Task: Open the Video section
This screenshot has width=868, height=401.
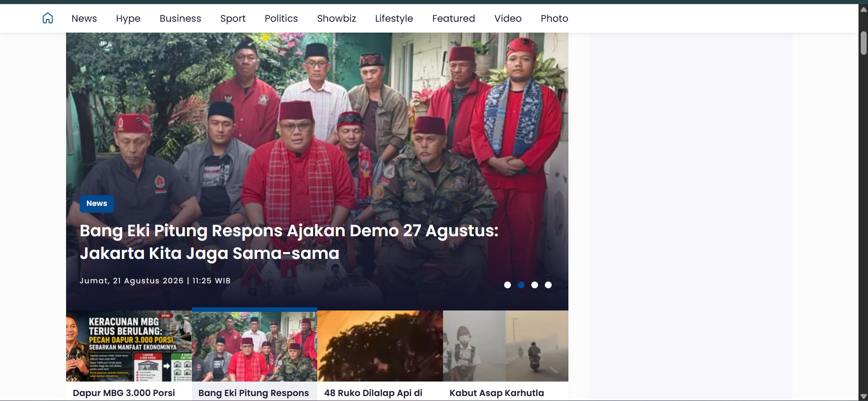Action: click(x=508, y=19)
